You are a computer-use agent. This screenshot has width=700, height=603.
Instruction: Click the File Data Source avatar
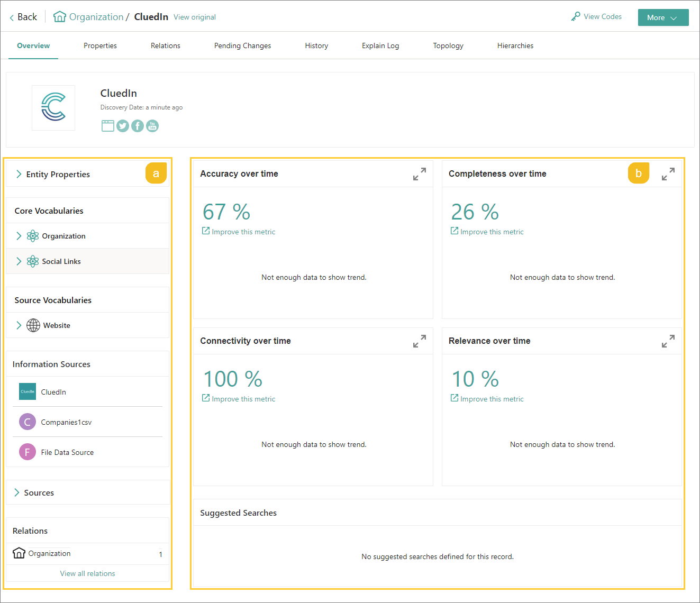28,452
